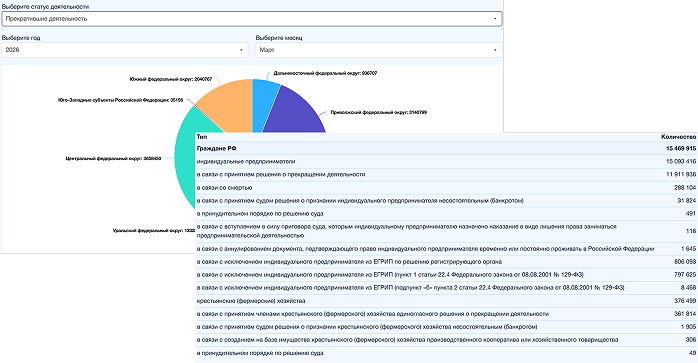Viewport: 698px width, 363px height.
Task: Click the 'Центральный федеральный округ' chart label
Action: (x=113, y=158)
